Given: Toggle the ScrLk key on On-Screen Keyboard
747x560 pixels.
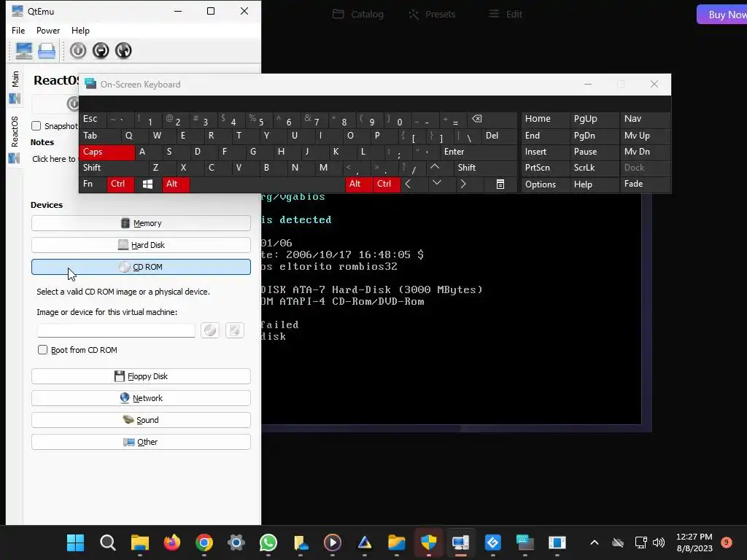Looking at the screenshot, I should pos(595,168).
